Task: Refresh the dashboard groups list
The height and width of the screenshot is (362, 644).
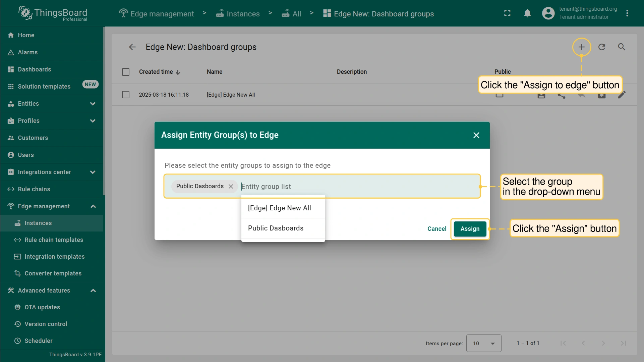Action: coord(602,47)
